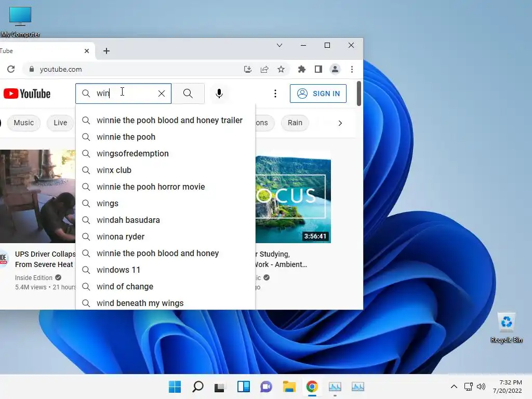The width and height of the screenshot is (532, 399).
Task: Choose suggestion 'winnie the pooh horror movie'
Action: coord(166,187)
